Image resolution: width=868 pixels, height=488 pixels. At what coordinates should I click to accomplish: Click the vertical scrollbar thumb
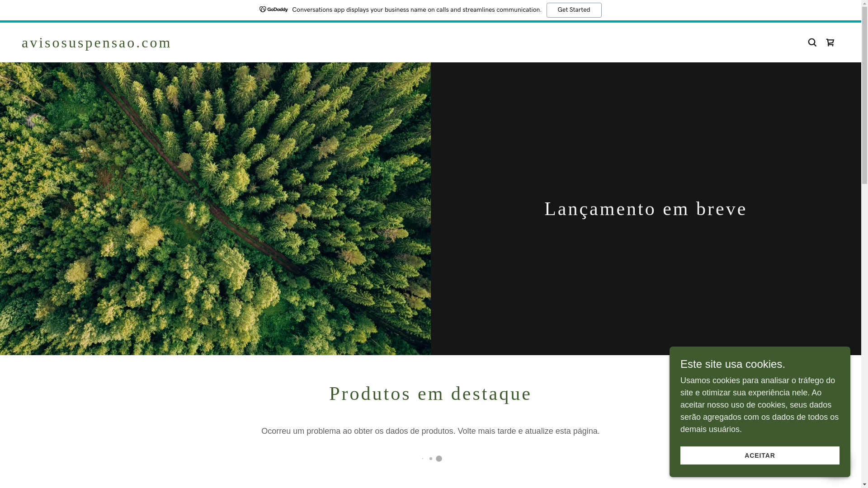864,95
